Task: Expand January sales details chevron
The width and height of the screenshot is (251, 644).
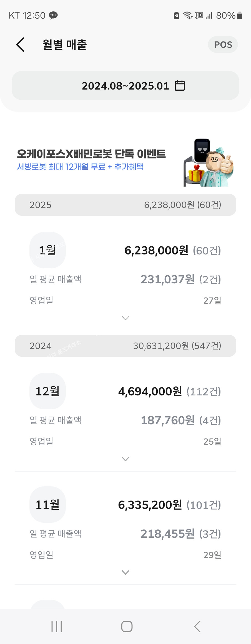Action: tap(125, 318)
